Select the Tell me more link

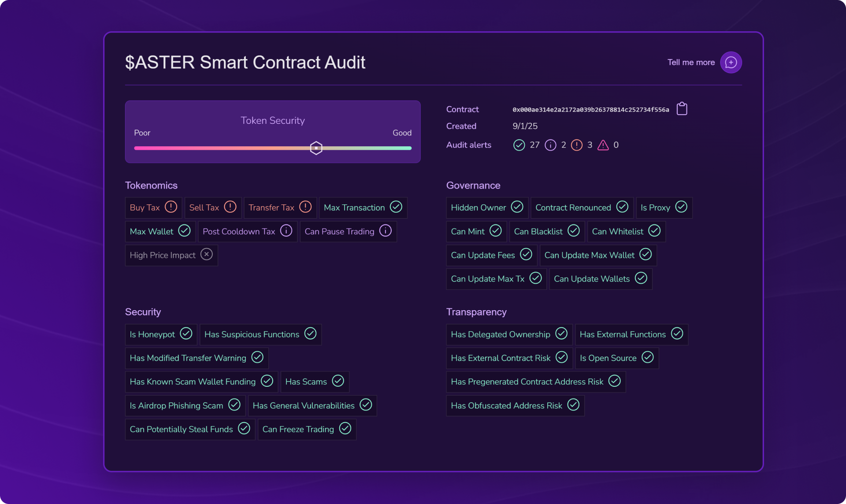click(691, 63)
